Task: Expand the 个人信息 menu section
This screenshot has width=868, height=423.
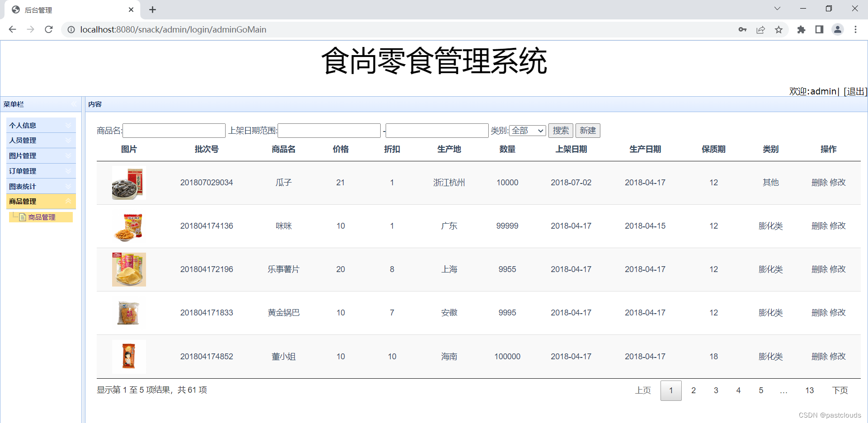Action: click(41, 125)
